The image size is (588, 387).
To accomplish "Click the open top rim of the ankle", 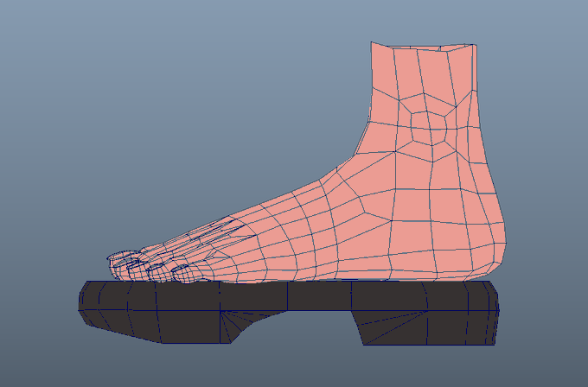I will point(424,46).
